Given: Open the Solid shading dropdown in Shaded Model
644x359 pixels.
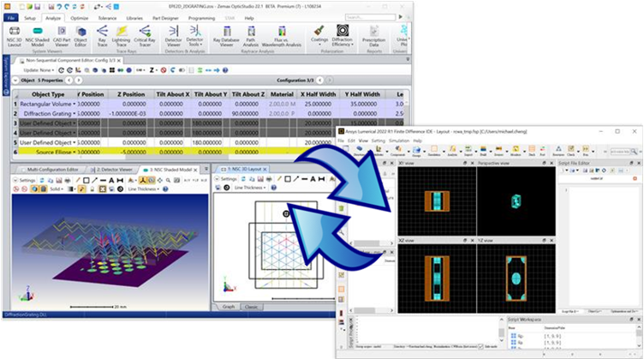Looking at the screenshot, I should coord(57,189).
